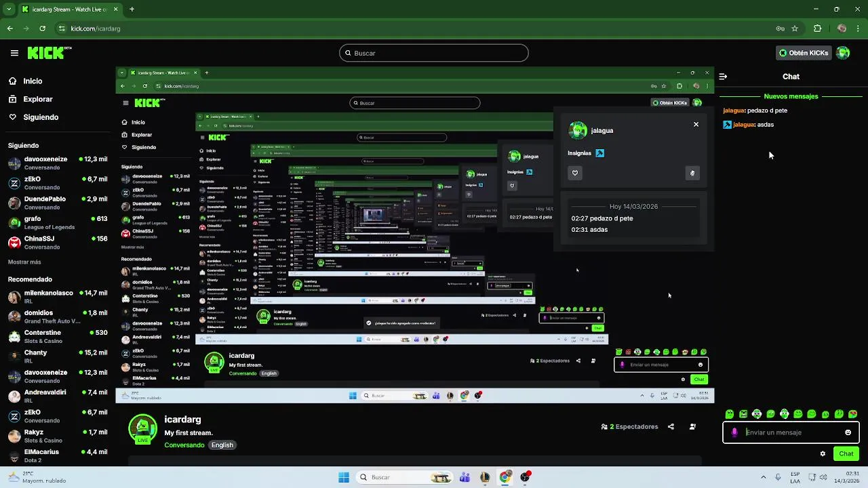The image size is (868, 488).
Task: Open Microsoft Teams from the taskbar
Action: coord(465,477)
